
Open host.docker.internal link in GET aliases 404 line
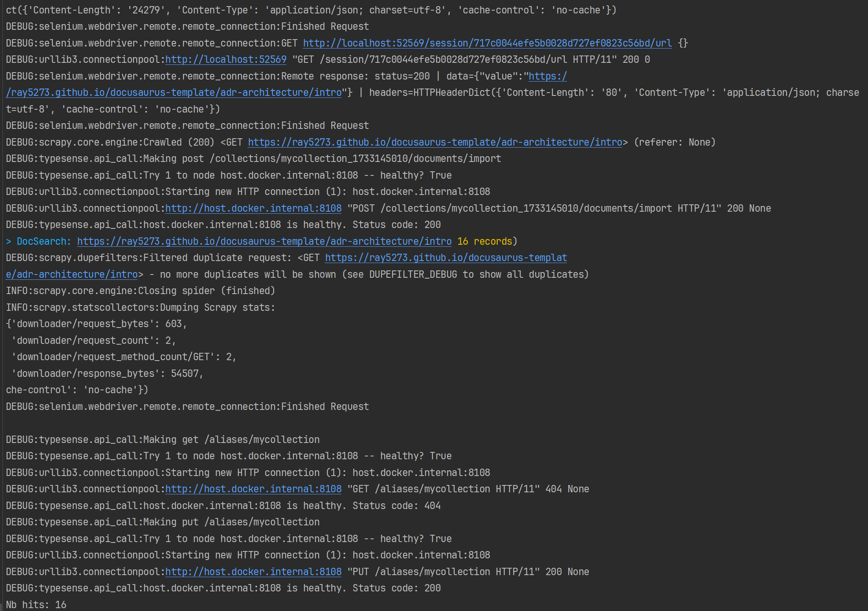point(253,489)
